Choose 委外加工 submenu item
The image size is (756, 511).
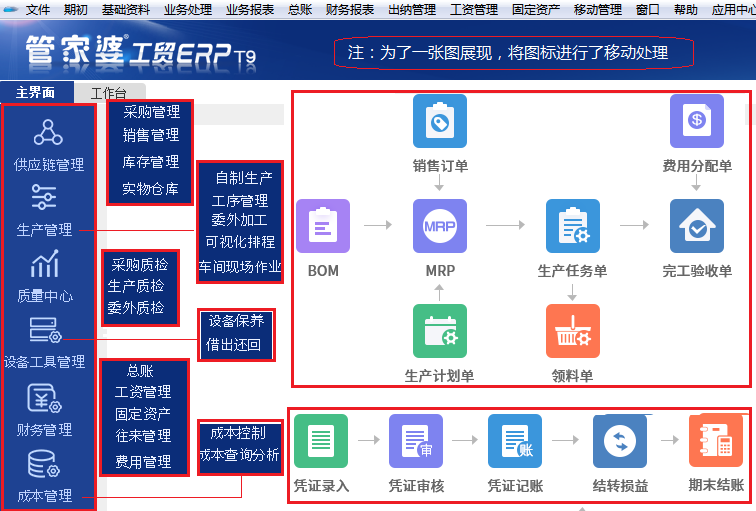240,220
